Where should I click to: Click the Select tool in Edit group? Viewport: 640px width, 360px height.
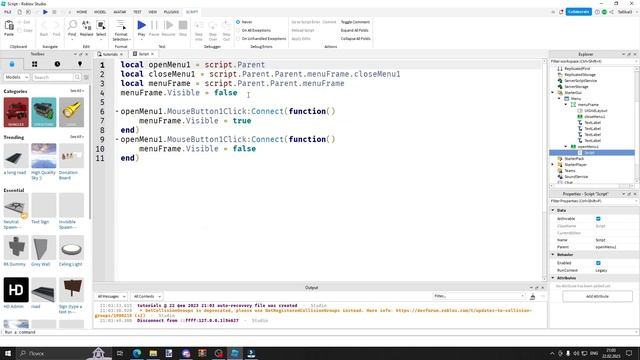101,25
